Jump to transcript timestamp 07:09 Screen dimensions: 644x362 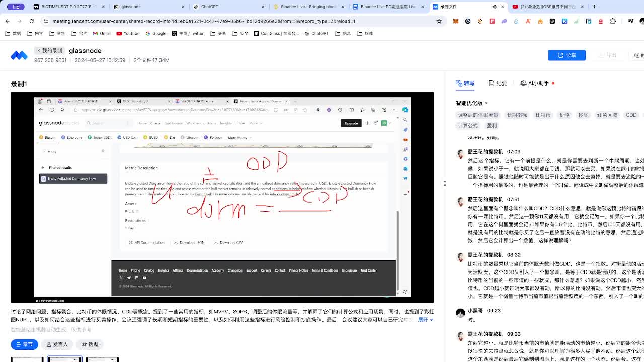click(x=514, y=152)
